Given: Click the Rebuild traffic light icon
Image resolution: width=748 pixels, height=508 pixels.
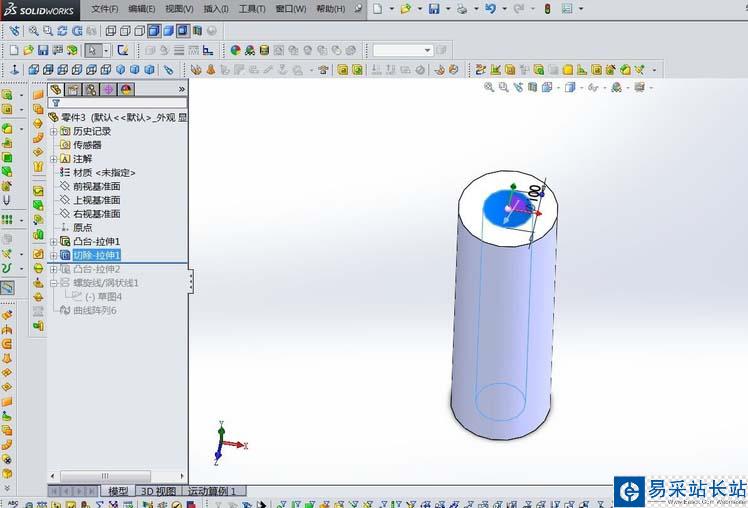Looking at the screenshot, I should click(x=548, y=9).
